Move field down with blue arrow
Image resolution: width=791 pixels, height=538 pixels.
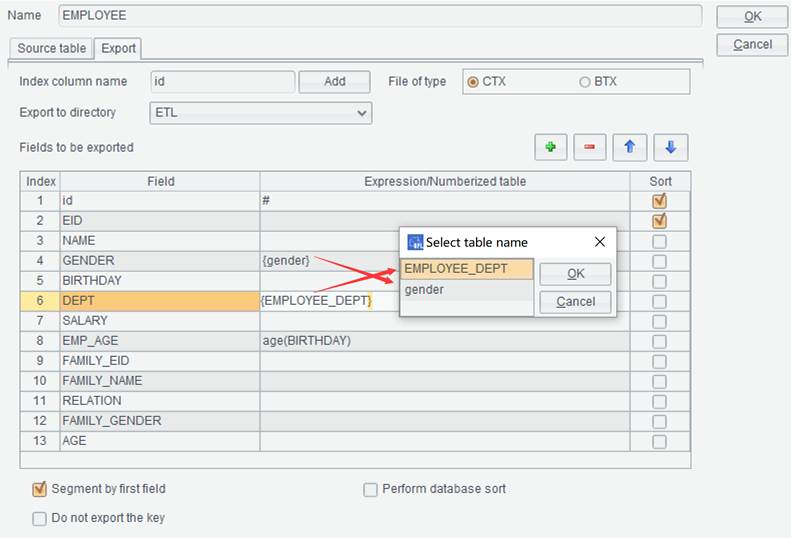670,147
